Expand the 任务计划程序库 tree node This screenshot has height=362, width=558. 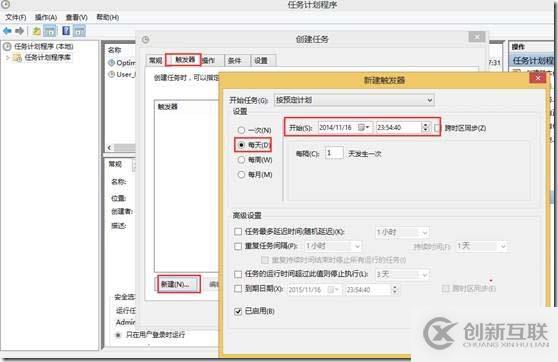pyautogui.click(x=7, y=57)
